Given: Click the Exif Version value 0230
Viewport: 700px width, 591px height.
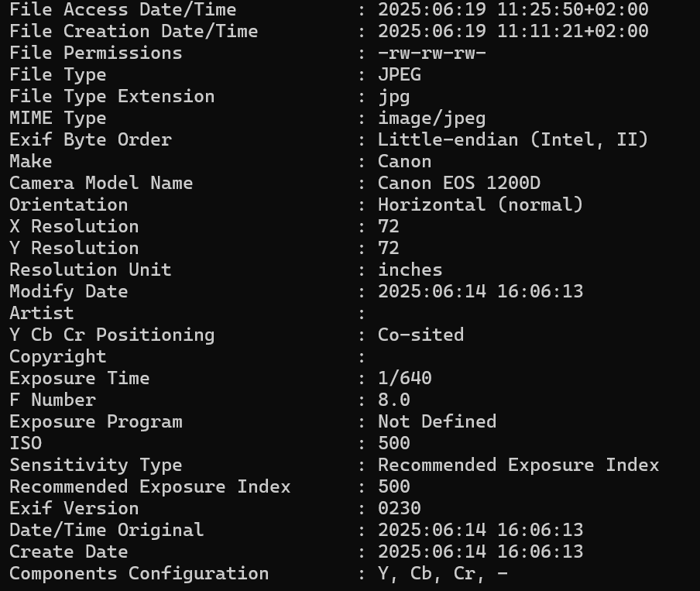Looking at the screenshot, I should 399,508.
